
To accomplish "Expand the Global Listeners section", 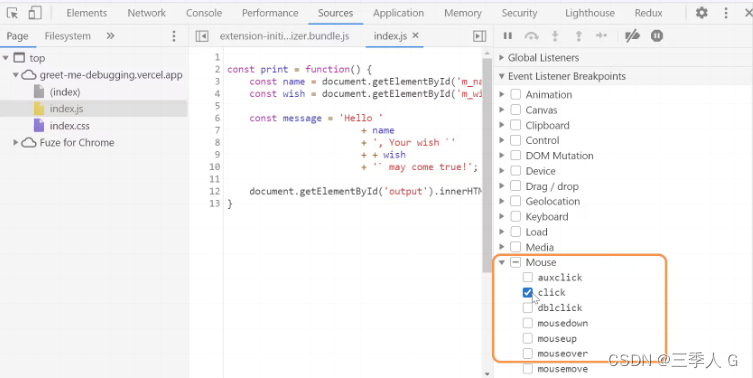I will tap(501, 58).
